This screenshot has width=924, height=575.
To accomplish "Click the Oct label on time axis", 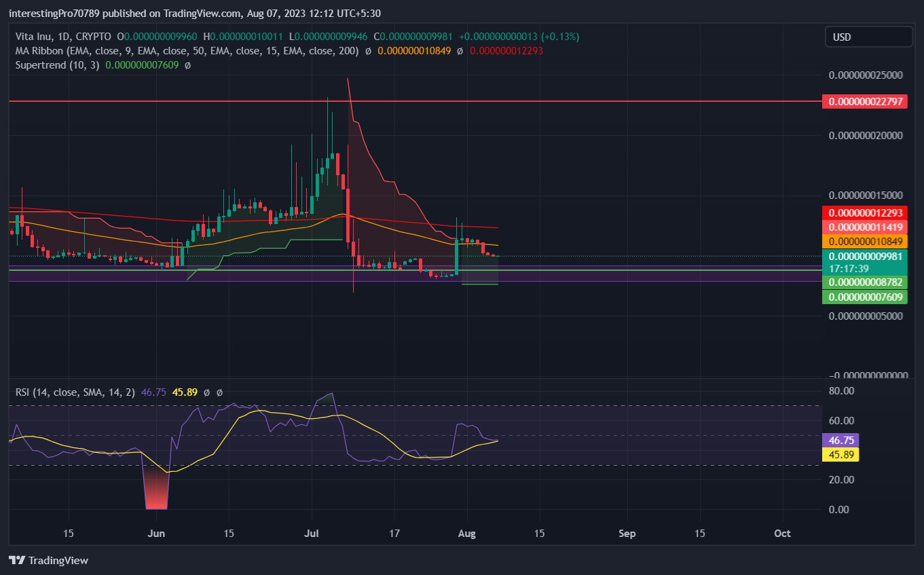I will pyautogui.click(x=783, y=534).
